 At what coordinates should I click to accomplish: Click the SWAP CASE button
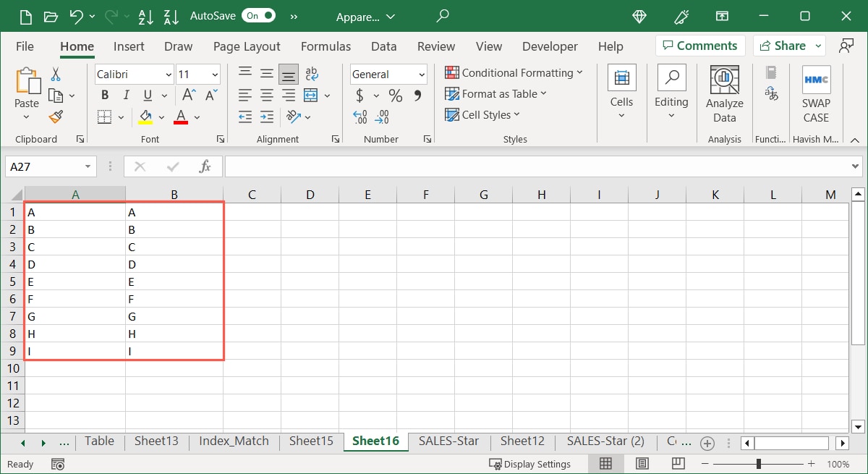tap(816, 95)
